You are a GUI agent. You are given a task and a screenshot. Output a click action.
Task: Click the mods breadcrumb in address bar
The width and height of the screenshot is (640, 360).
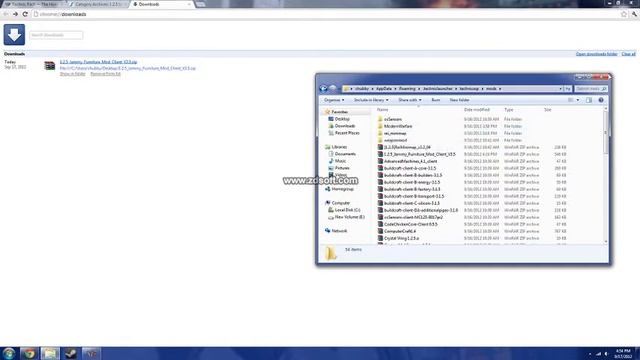coord(491,89)
